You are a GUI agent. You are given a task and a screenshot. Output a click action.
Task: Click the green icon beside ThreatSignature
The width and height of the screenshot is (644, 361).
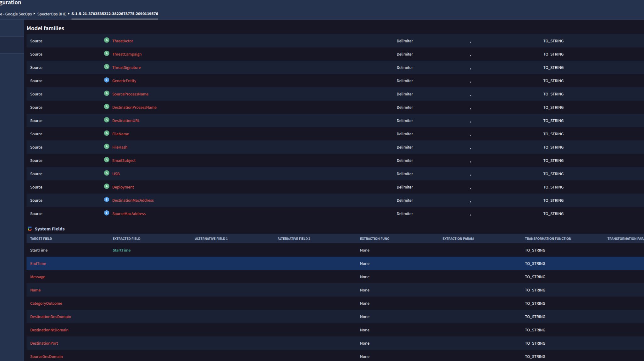(x=107, y=67)
